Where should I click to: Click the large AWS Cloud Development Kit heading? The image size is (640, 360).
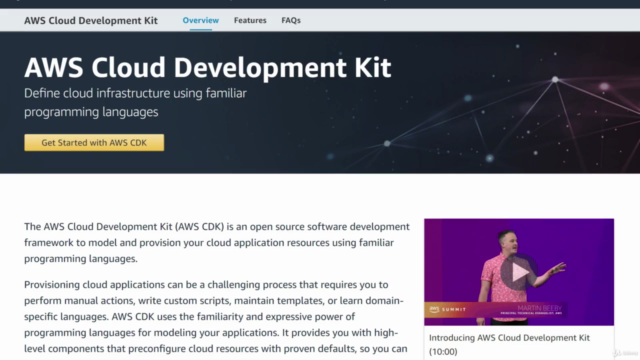(207, 67)
